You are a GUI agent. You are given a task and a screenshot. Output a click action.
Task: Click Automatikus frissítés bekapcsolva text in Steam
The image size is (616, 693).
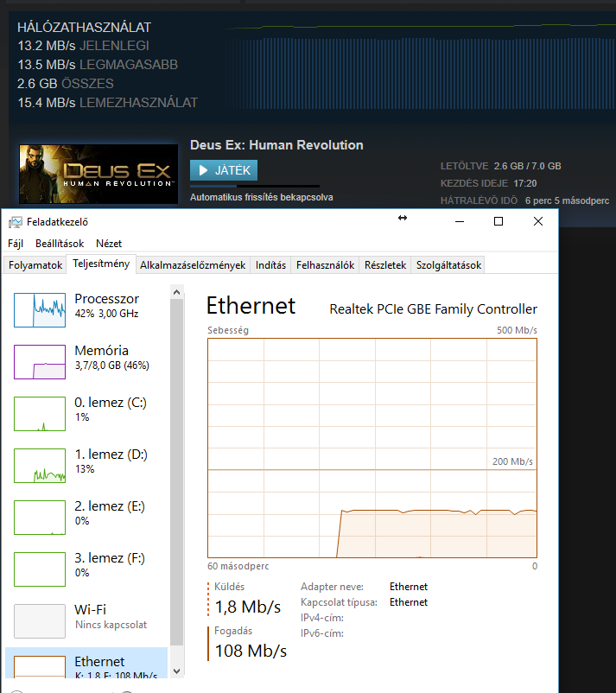pyautogui.click(x=262, y=197)
